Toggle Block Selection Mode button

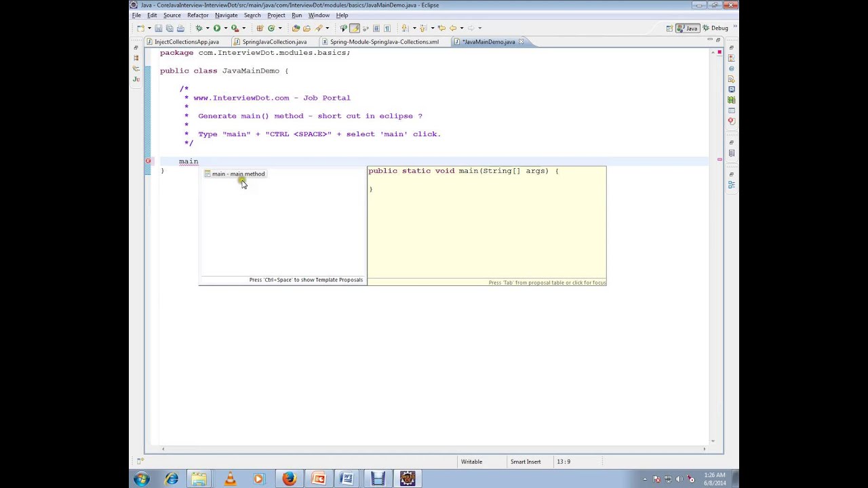pyautogui.click(x=376, y=28)
